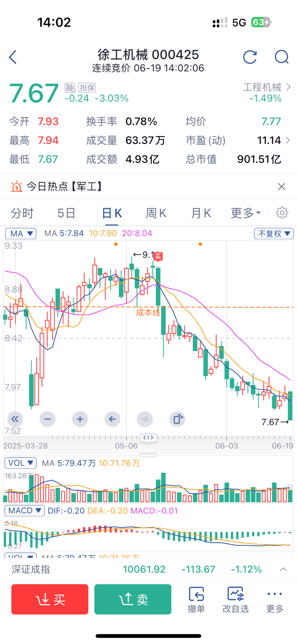Open the 不复权 adjustment dropdown

point(274,233)
